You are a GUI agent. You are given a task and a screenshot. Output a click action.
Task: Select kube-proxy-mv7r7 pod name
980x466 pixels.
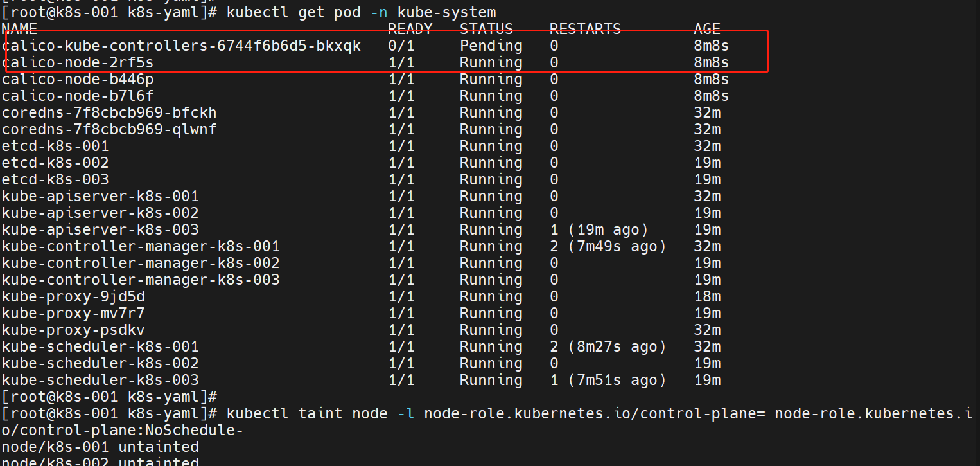(73, 313)
